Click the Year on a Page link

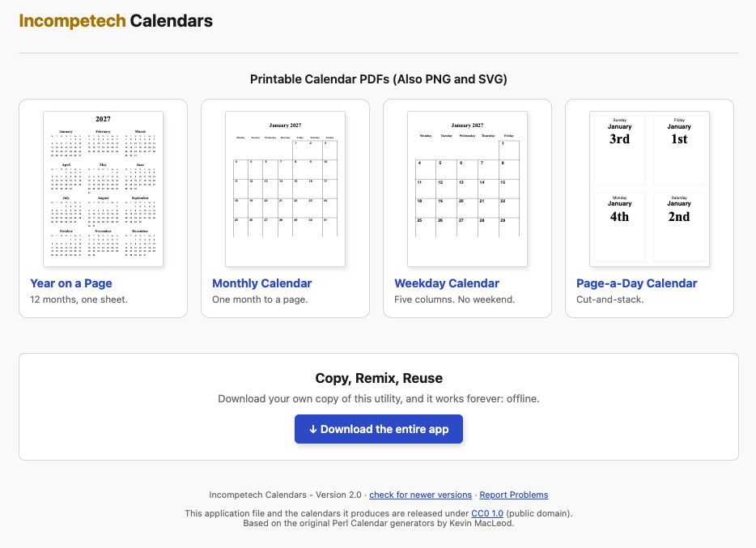71,283
